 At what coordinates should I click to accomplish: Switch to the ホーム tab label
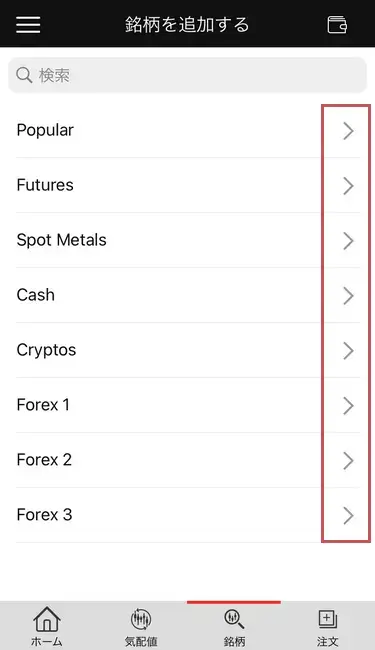click(x=47, y=641)
